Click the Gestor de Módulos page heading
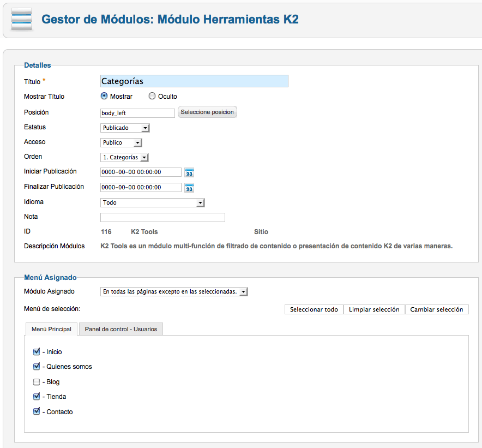 tap(170, 19)
